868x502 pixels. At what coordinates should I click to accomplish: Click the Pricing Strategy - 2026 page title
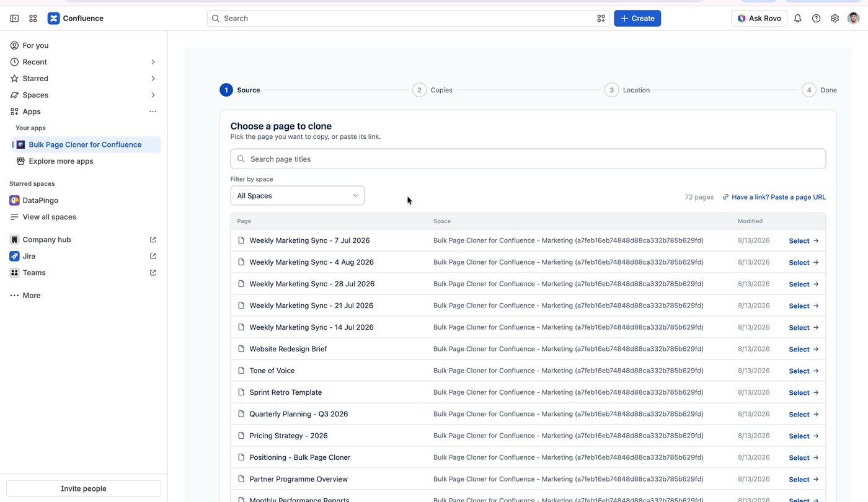point(288,436)
